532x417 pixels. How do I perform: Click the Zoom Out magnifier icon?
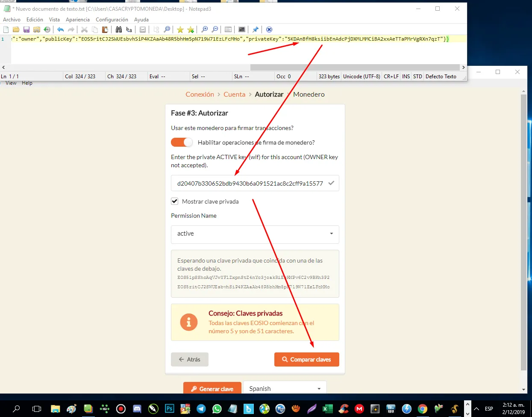[x=215, y=30]
